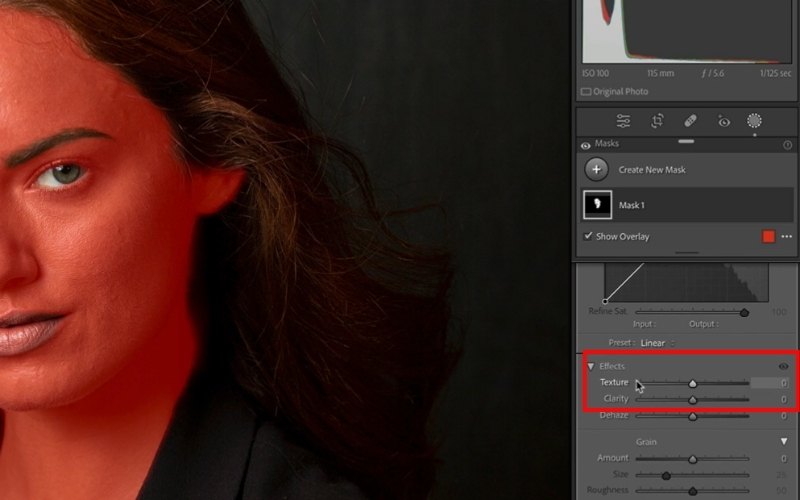The image size is (800, 500).
Task: Click the f / 5.6 aperture readout
Action: pos(713,73)
